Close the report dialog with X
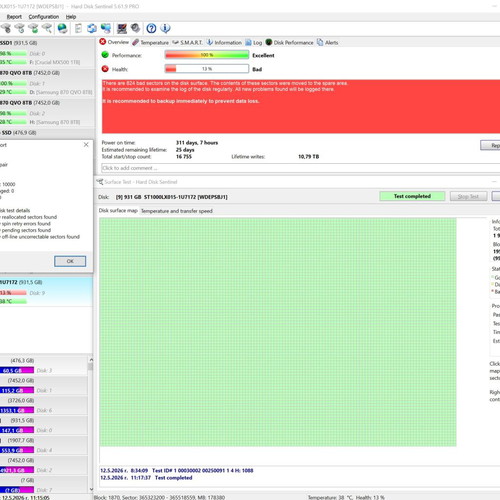 pyautogui.click(x=86, y=145)
